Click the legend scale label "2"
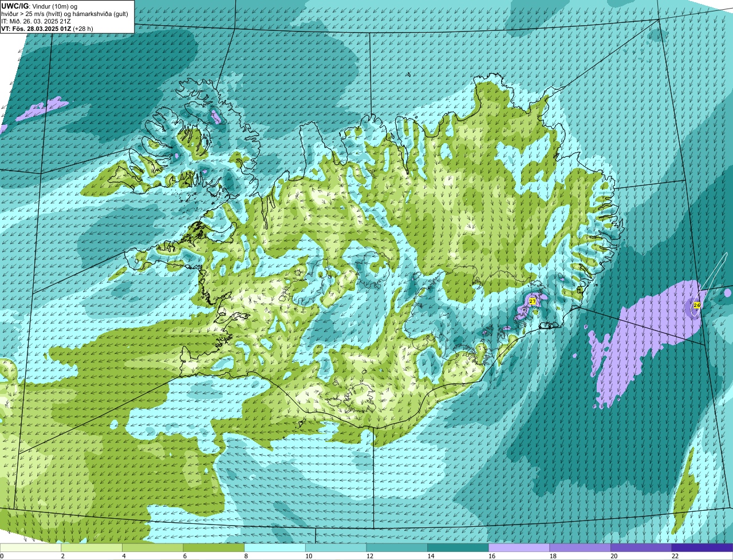Image resolution: width=733 pixels, height=560 pixels. pyautogui.click(x=62, y=556)
